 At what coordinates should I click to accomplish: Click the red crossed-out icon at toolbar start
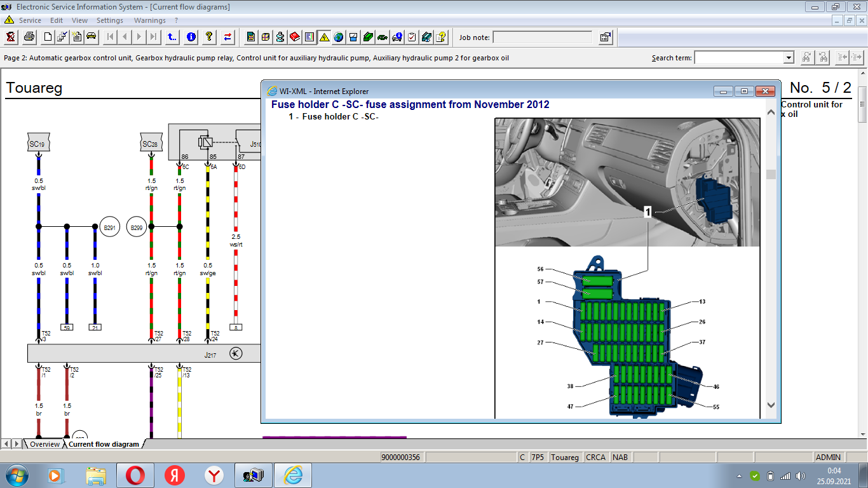pyautogui.click(x=11, y=37)
